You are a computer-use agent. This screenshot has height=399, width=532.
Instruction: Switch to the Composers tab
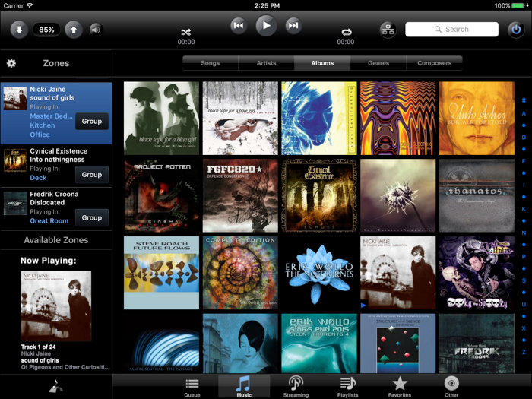point(434,63)
